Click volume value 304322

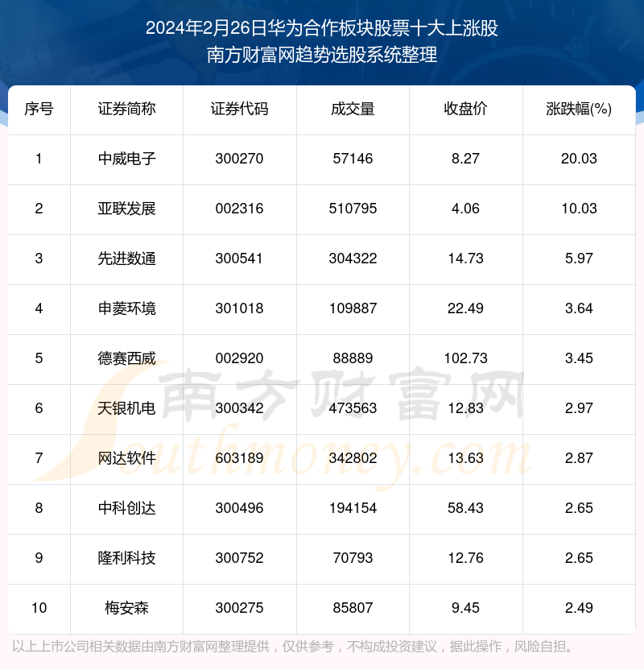[x=353, y=258]
